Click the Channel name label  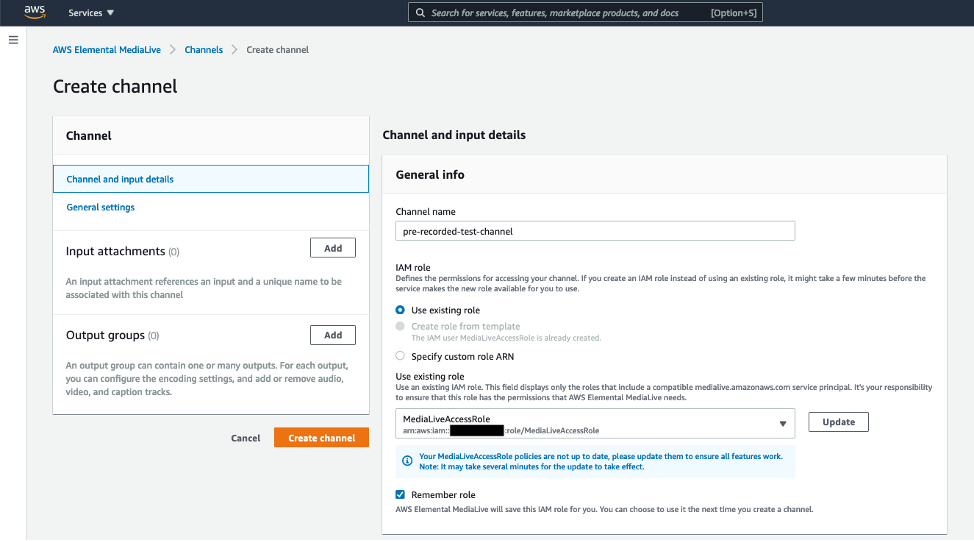[x=426, y=212]
